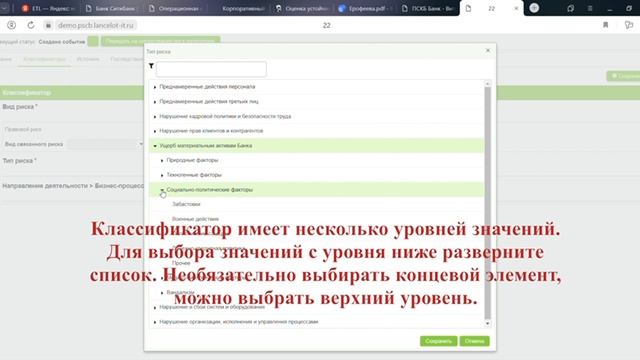The height and width of the screenshot is (360, 640).
Task: Click dialog scrollbar down arrow
Action: (x=487, y=324)
